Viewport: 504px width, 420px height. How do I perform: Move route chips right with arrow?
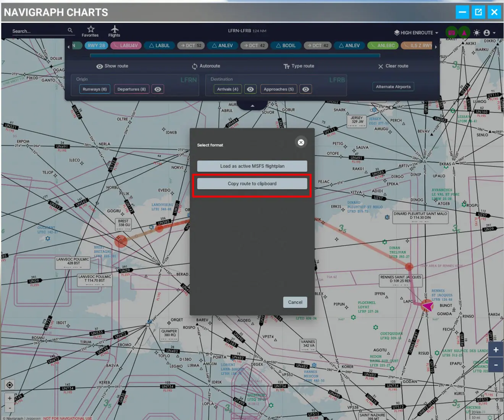[x=436, y=47]
